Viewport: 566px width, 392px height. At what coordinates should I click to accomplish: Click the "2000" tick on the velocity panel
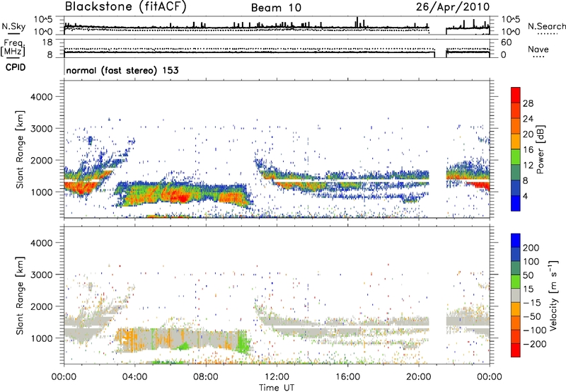click(41, 306)
